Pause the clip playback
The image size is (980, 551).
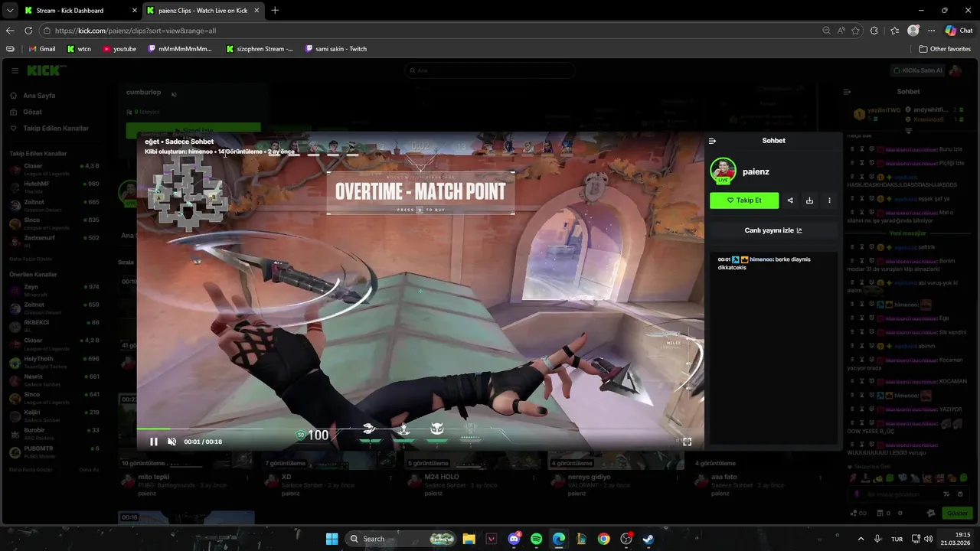pos(153,442)
